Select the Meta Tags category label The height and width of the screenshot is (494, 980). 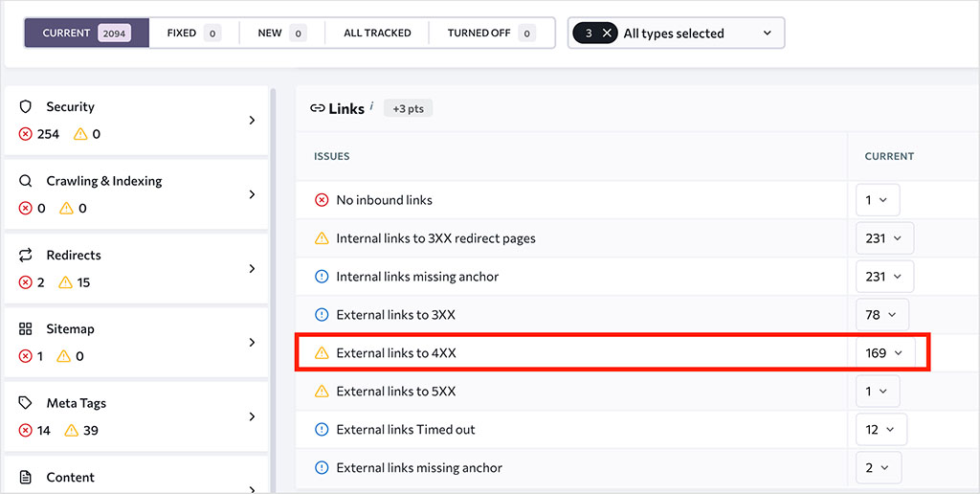(x=77, y=403)
